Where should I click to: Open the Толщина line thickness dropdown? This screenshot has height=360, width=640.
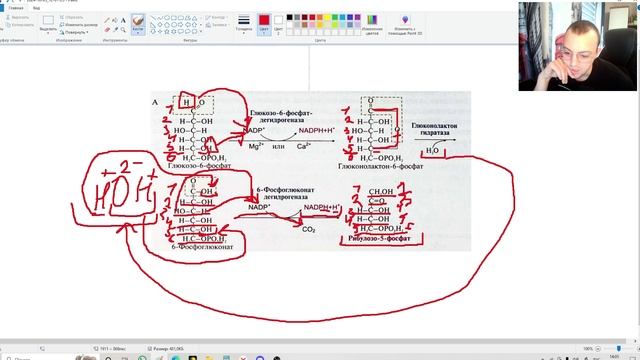(244, 24)
